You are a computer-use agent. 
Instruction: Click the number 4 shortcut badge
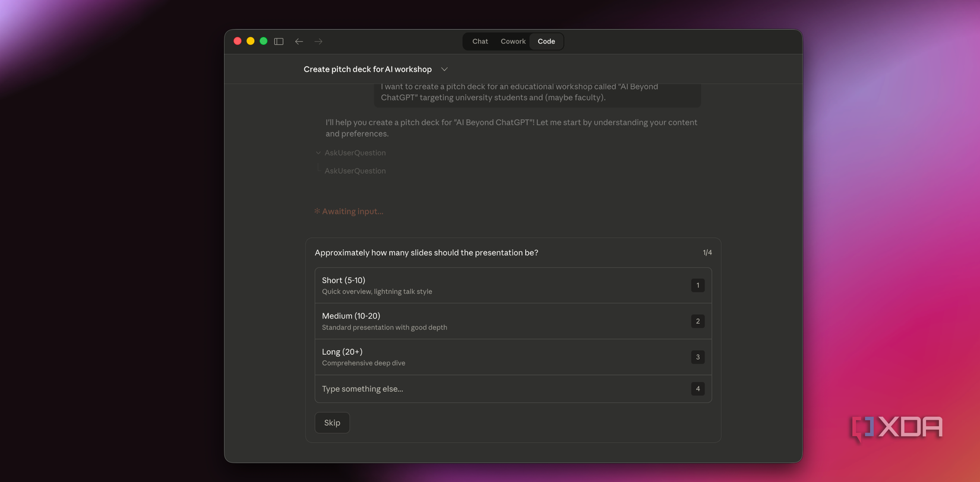(698, 389)
